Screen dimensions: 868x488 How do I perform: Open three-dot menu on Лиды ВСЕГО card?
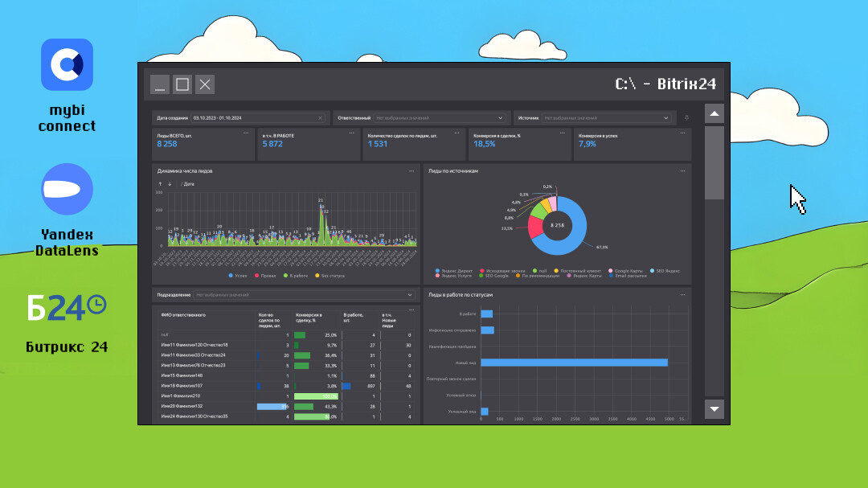246,133
